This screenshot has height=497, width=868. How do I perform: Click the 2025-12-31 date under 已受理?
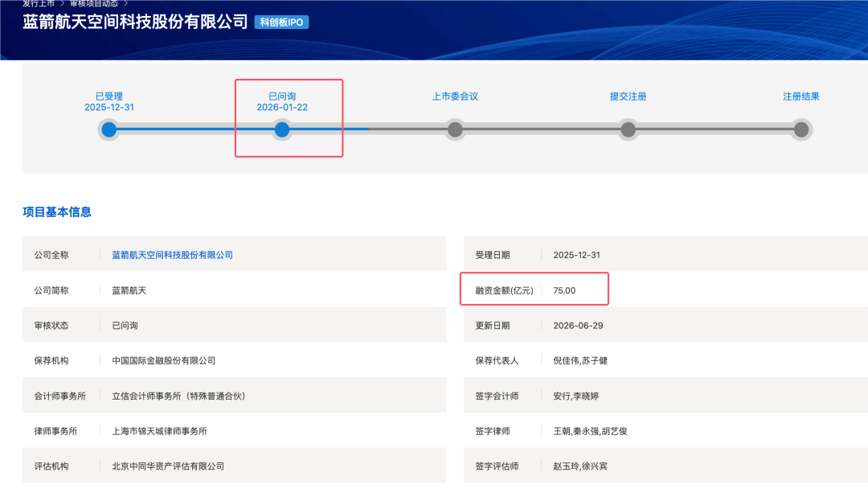click(109, 108)
